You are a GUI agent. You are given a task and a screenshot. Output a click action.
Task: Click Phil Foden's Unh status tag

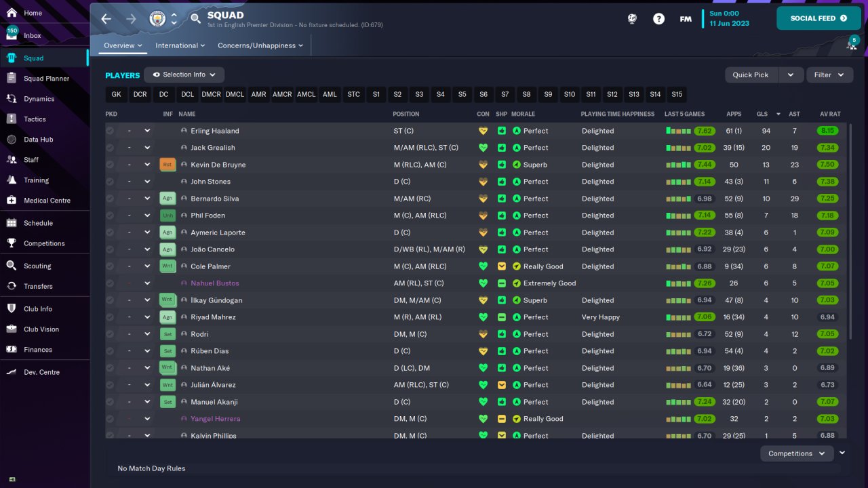(x=167, y=216)
